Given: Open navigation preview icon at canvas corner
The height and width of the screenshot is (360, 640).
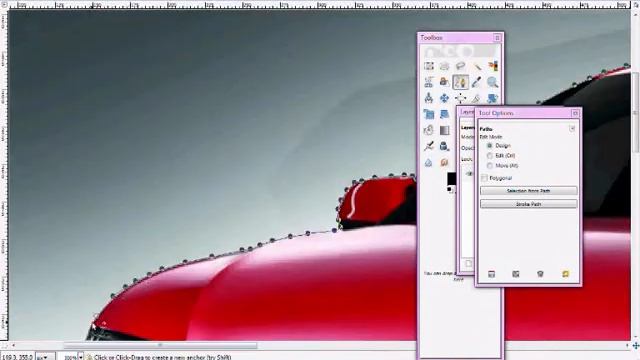Looking at the screenshot, I should (x=636, y=346).
